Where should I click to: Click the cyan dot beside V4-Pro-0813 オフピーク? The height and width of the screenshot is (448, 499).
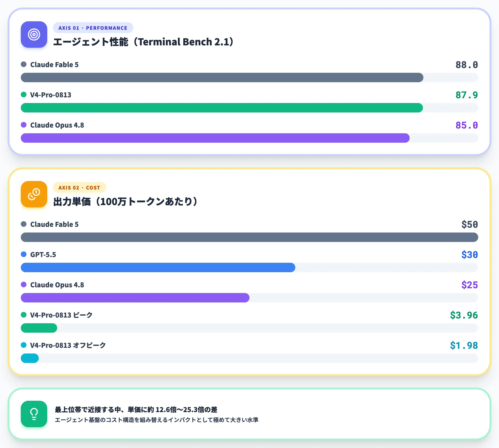[x=24, y=345]
